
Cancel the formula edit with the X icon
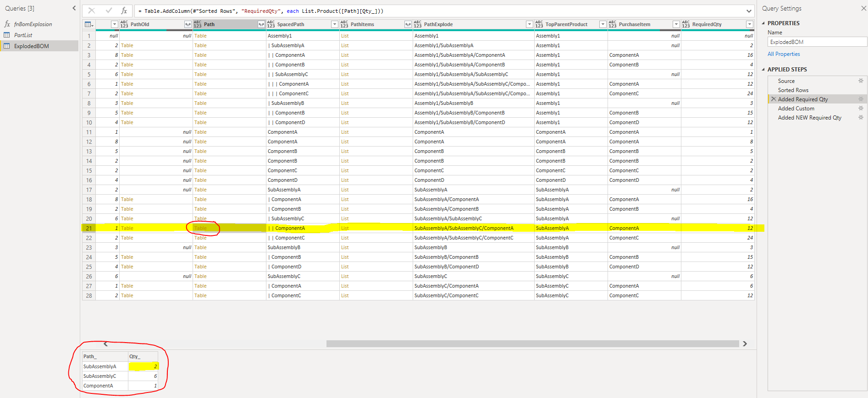click(x=92, y=11)
